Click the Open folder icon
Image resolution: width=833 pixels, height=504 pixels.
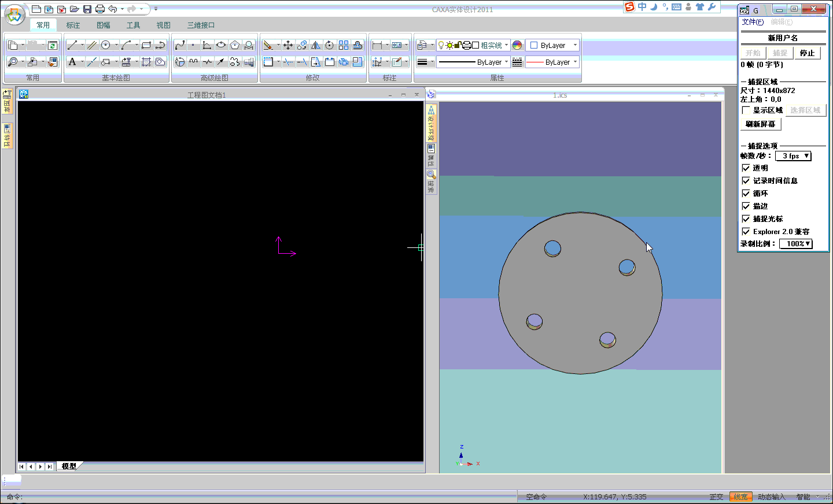(75, 9)
